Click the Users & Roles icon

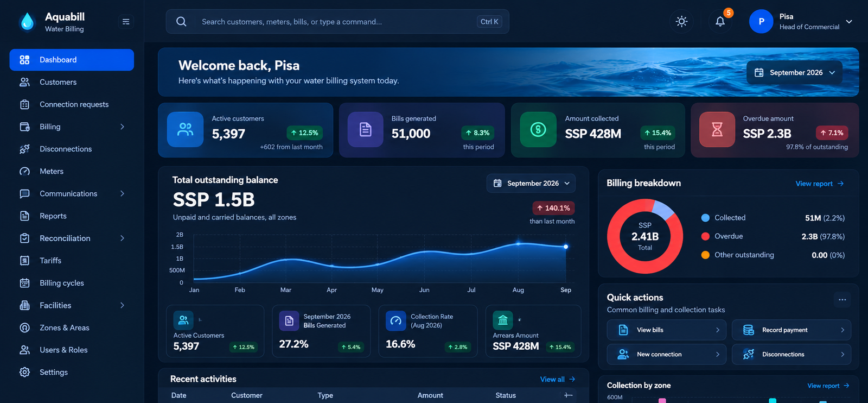tap(24, 350)
